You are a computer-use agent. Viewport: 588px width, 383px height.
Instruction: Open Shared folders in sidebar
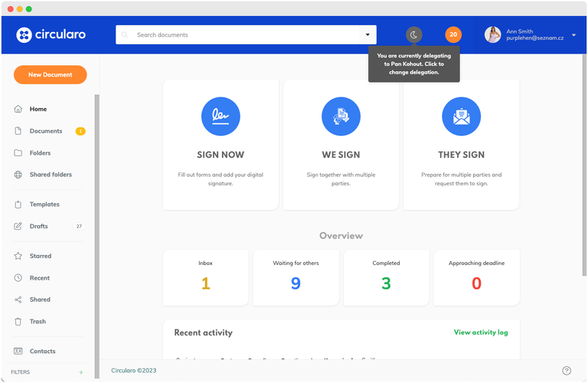(51, 175)
